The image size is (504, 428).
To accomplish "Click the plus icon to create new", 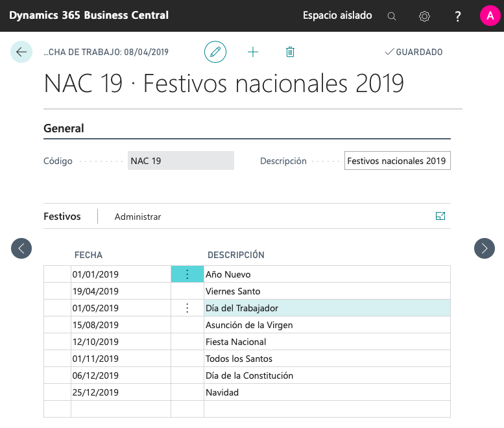I will 253,52.
